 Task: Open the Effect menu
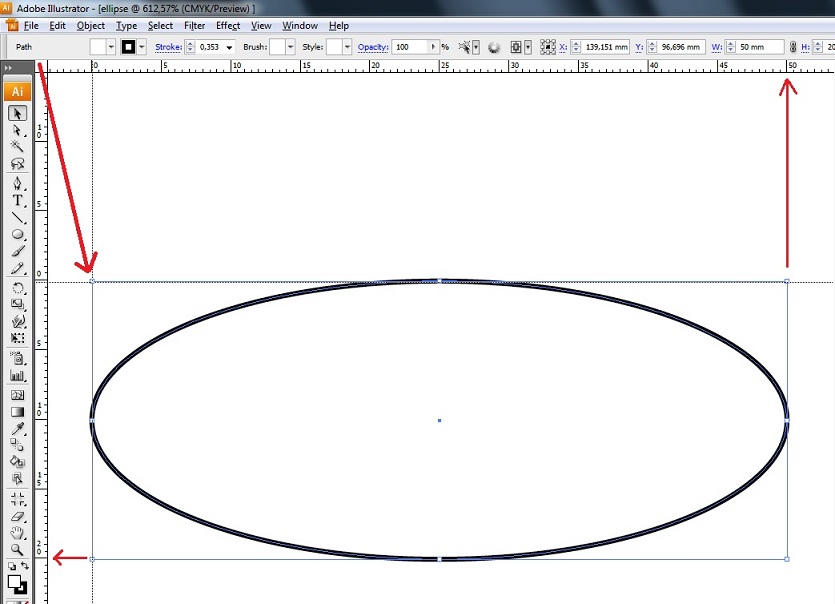click(228, 26)
